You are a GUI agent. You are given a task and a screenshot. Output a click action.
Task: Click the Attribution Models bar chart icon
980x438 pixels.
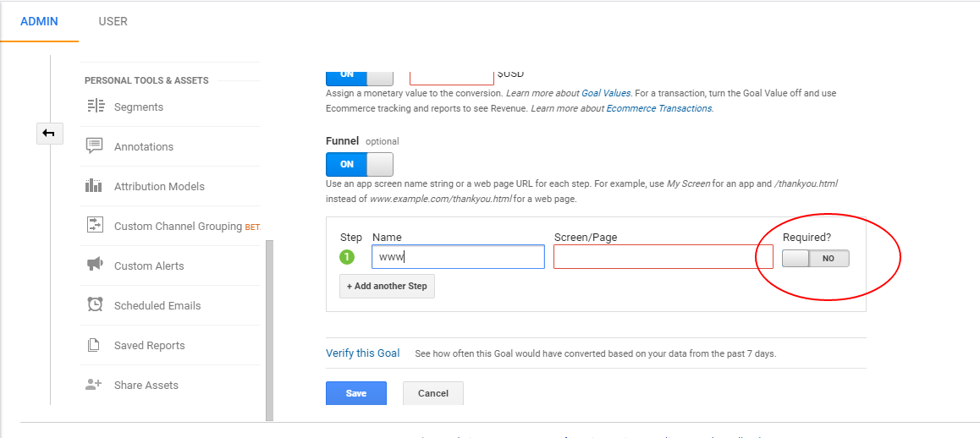pyautogui.click(x=94, y=186)
